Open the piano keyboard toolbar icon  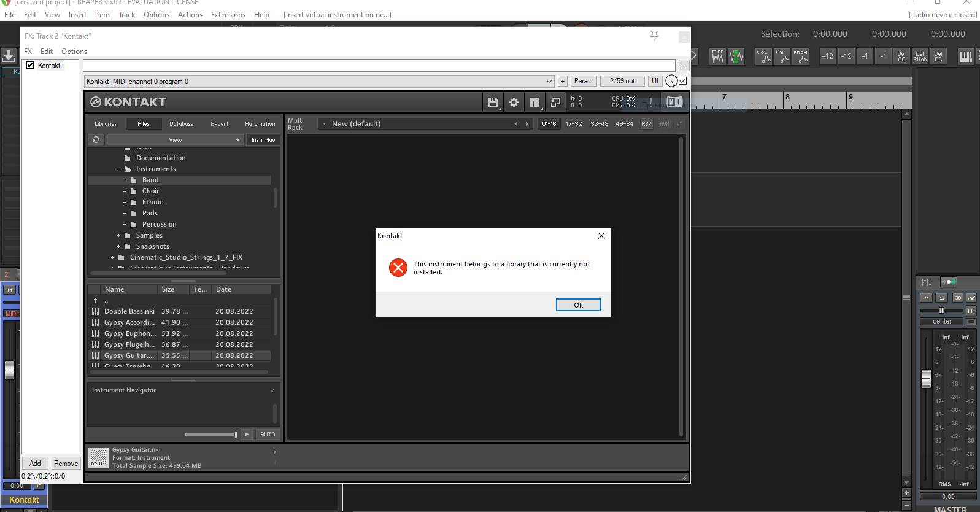tap(966, 56)
